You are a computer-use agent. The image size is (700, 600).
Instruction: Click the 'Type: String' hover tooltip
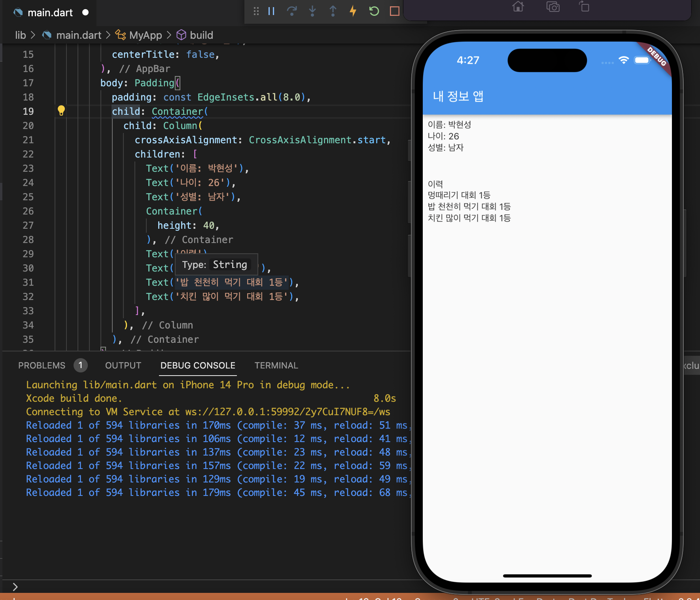216,264
